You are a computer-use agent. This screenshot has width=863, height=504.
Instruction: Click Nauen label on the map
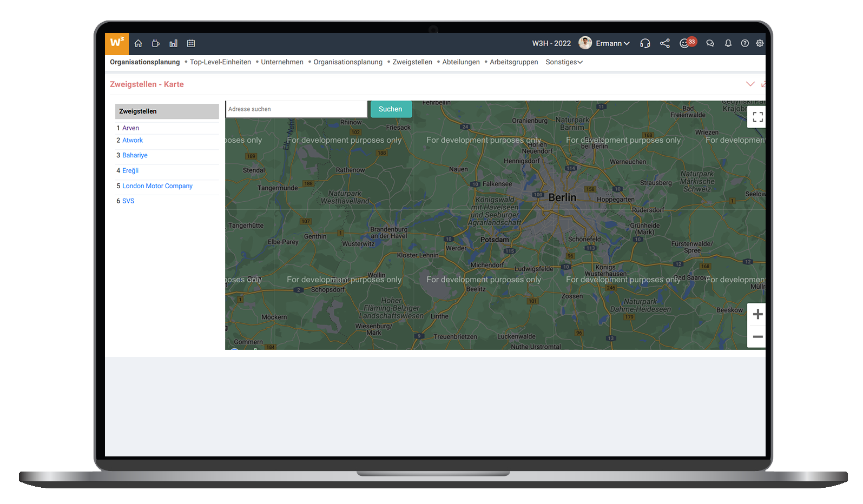pyautogui.click(x=458, y=169)
